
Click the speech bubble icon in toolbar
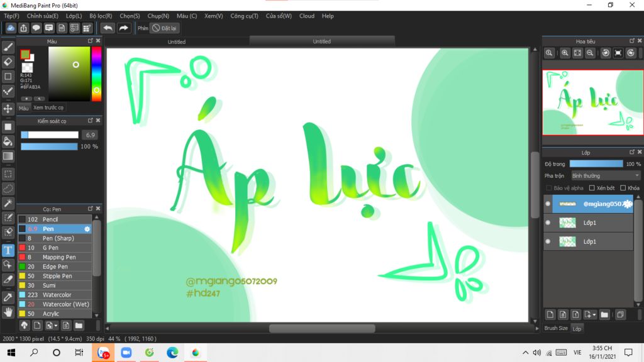[36, 28]
